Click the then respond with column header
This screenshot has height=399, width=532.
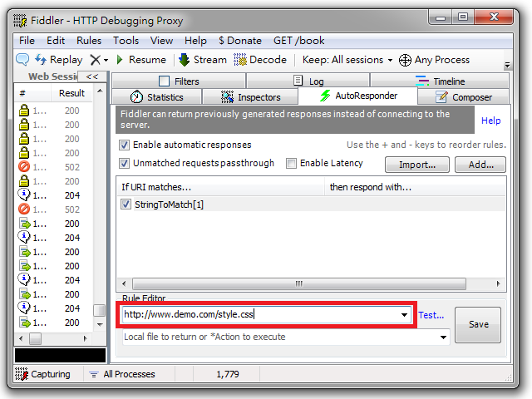pos(416,187)
